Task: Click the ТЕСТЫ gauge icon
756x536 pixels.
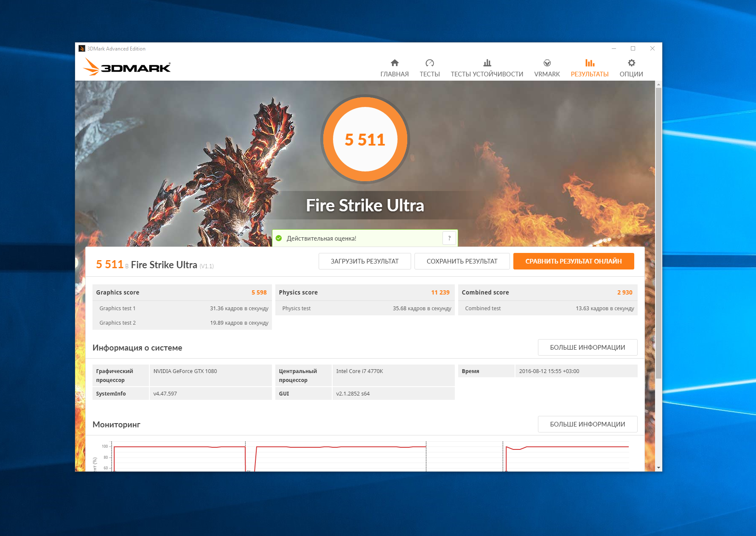Action: click(430, 63)
